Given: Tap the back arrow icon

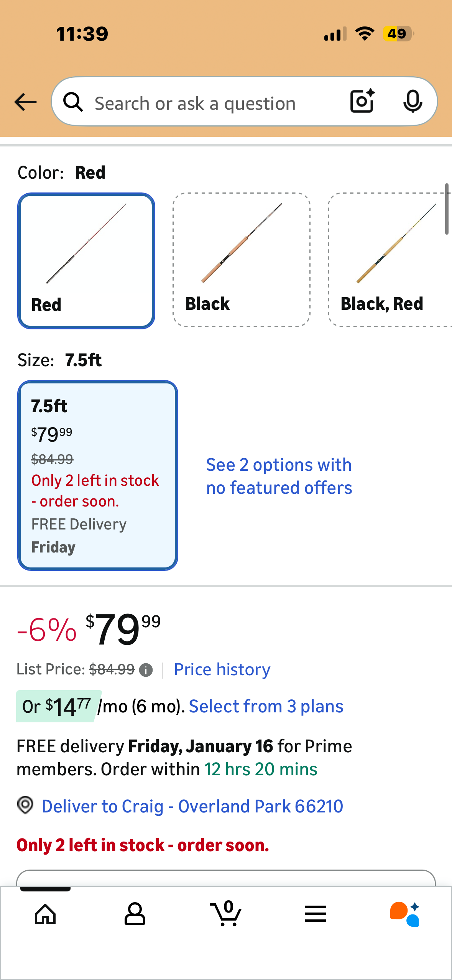Looking at the screenshot, I should [25, 102].
